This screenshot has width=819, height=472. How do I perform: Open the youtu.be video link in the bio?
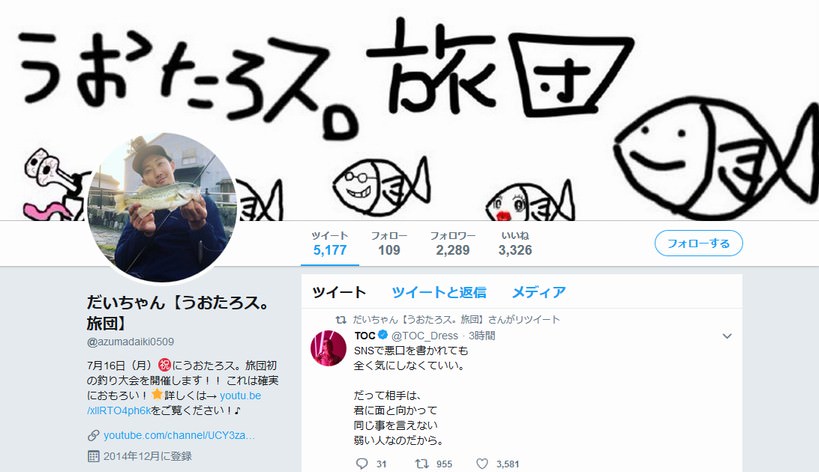click(174, 403)
